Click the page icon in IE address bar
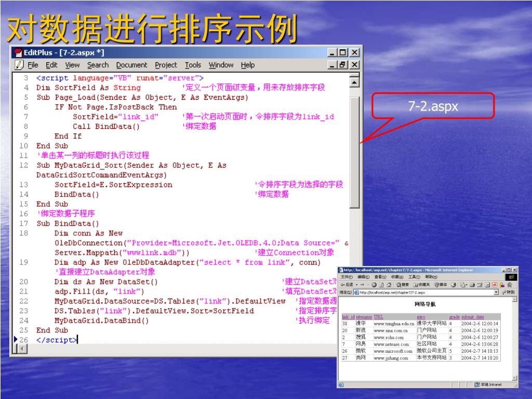532x399 pixels. pyautogui.click(x=356, y=292)
